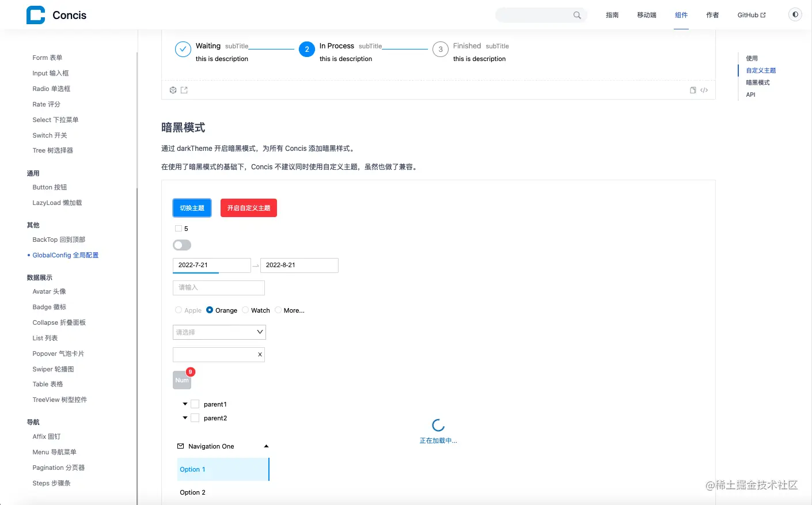Collapse the parent2 tree node arrow
Viewport: 812px width, 505px height.
[185, 418]
